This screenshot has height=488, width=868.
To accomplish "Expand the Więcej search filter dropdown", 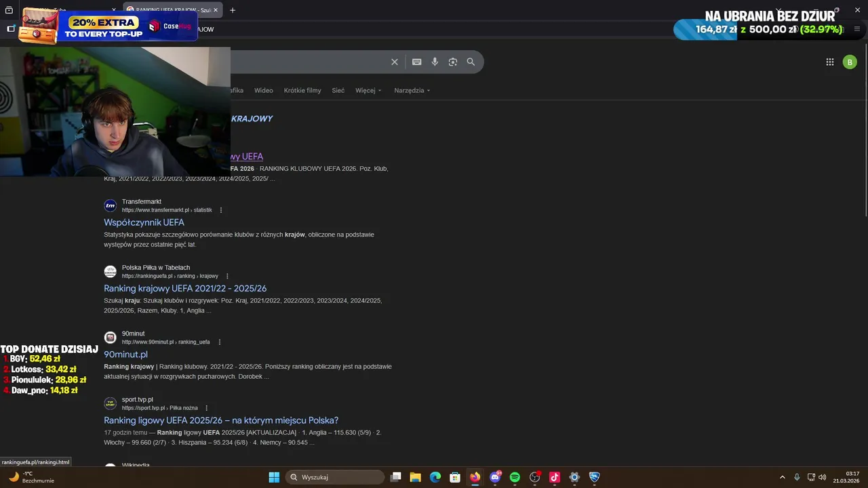I will tap(368, 90).
